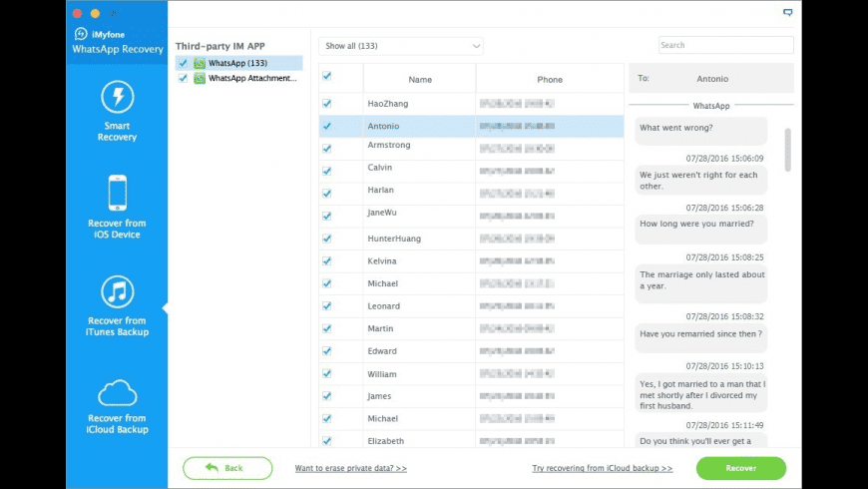868x489 pixels.
Task: Click the WhatsApp (133) green app icon
Action: tap(200, 63)
